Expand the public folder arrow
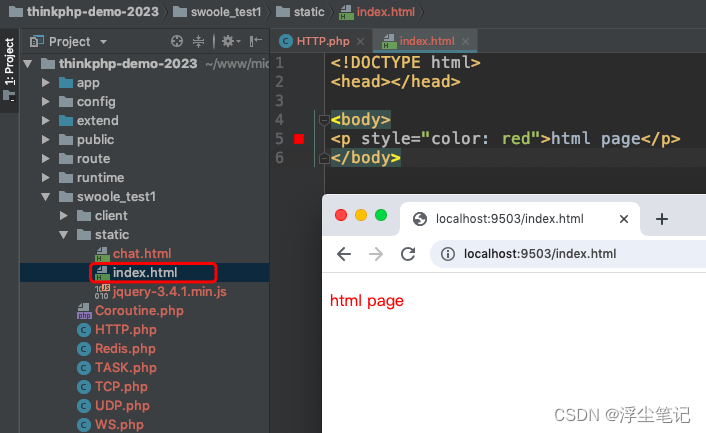This screenshot has height=433, width=706. [45, 140]
